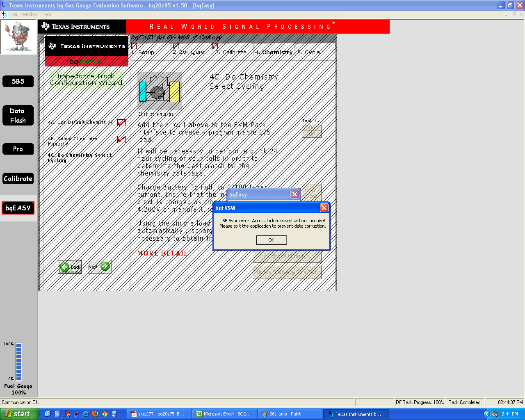Click the first quick launch icon beside Start

(x=48, y=414)
